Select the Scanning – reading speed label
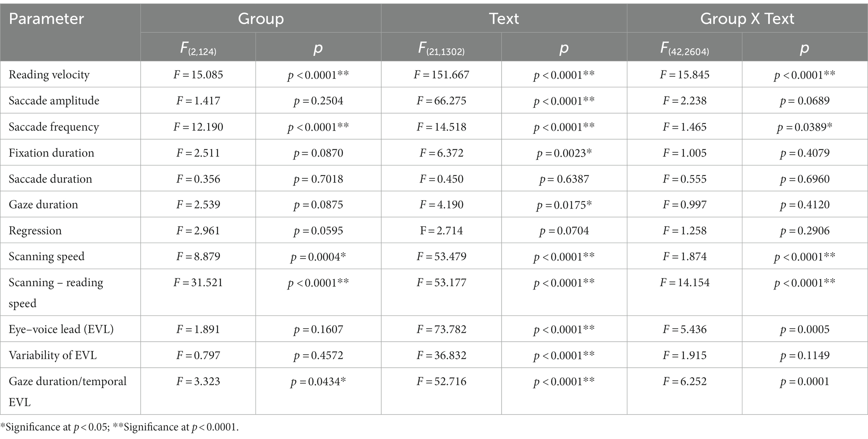The height and width of the screenshot is (439, 868). tap(56, 293)
